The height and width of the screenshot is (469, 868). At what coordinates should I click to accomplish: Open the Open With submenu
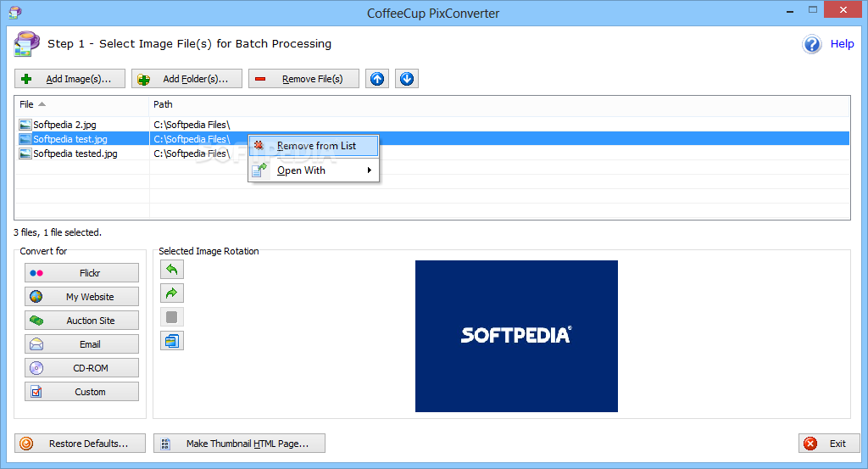(314, 170)
